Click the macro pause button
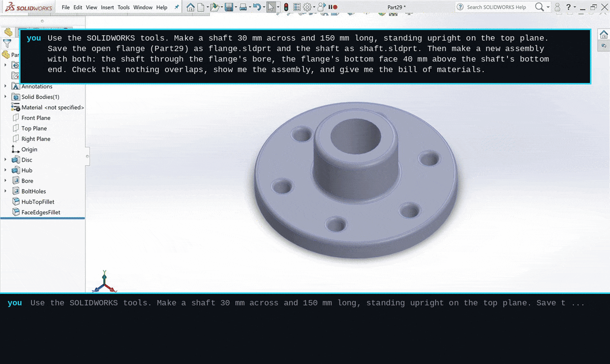Screen dimensions: 610x364 tap(330, 7)
